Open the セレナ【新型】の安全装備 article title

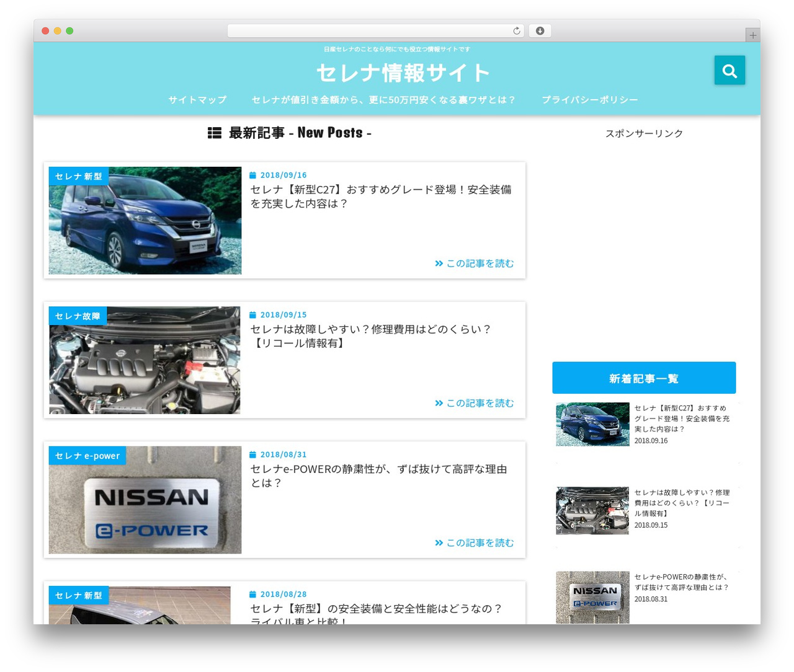pyautogui.click(x=376, y=613)
